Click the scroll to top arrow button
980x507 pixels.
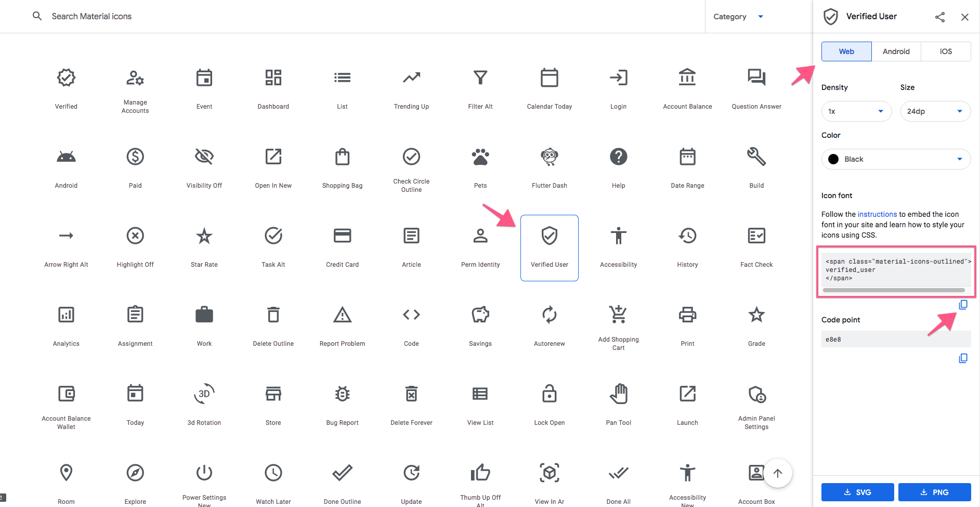point(778,473)
